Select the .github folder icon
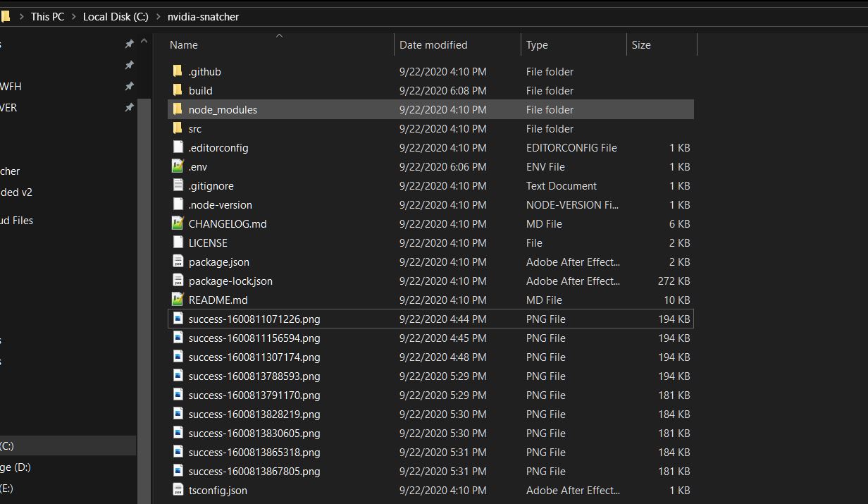 coord(178,71)
